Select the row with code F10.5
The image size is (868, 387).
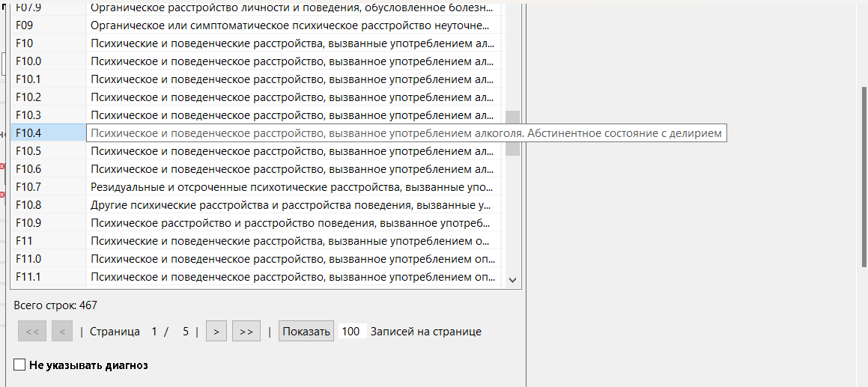(x=258, y=151)
